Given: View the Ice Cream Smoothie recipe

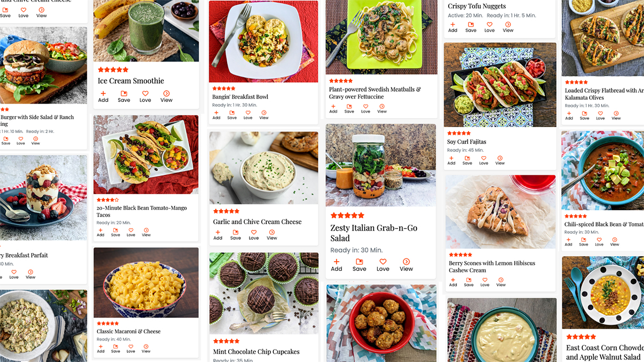Looking at the screenshot, I should click(166, 97).
